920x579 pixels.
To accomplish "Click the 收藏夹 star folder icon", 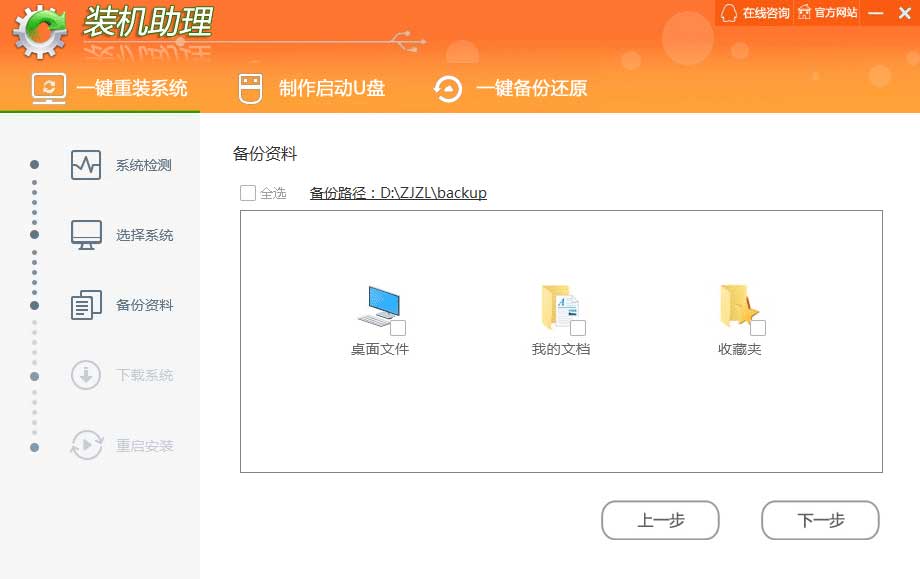I will pos(738,306).
